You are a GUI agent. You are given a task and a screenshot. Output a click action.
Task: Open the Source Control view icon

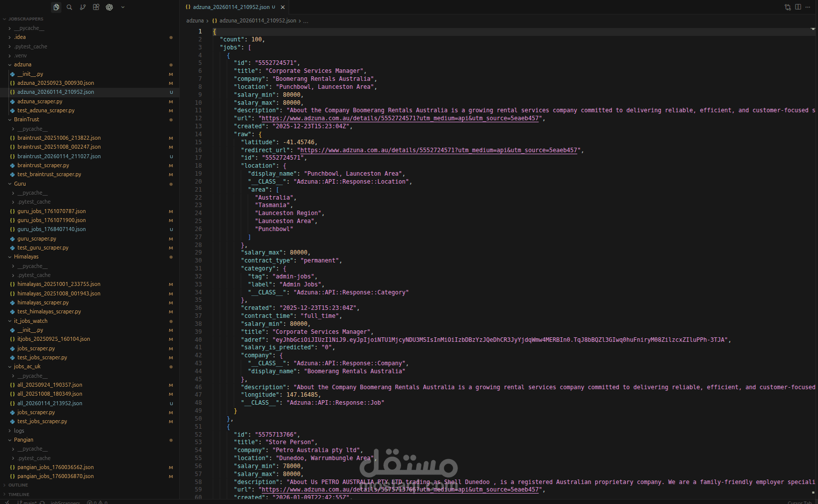click(83, 7)
